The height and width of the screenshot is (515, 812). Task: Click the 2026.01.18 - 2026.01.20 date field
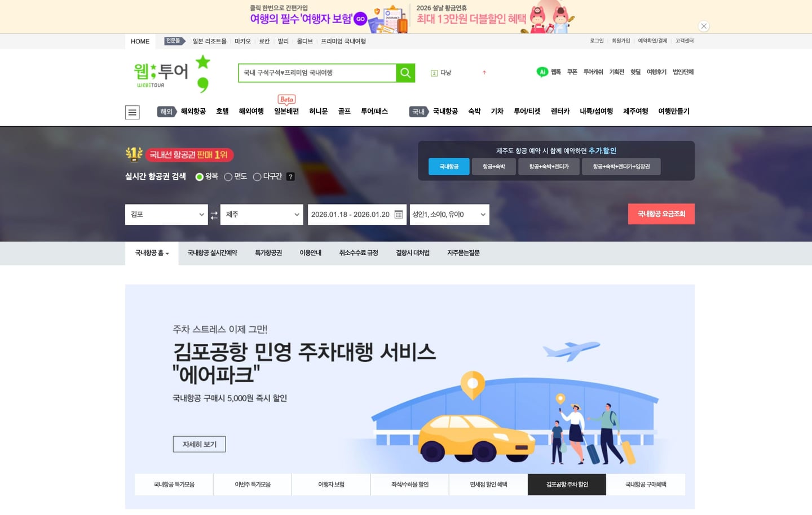tap(357, 215)
